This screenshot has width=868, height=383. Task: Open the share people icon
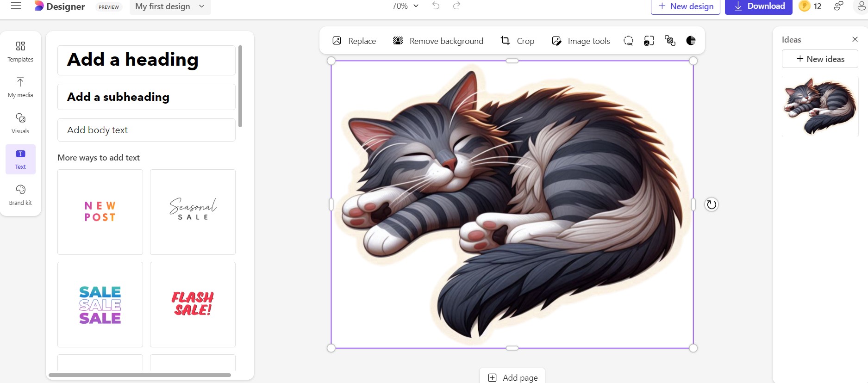tap(838, 6)
